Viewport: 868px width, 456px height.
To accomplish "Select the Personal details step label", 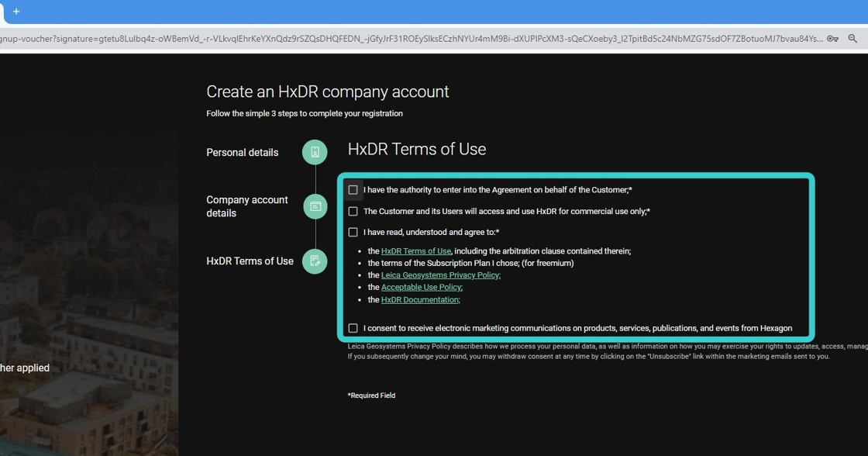I will click(x=243, y=152).
